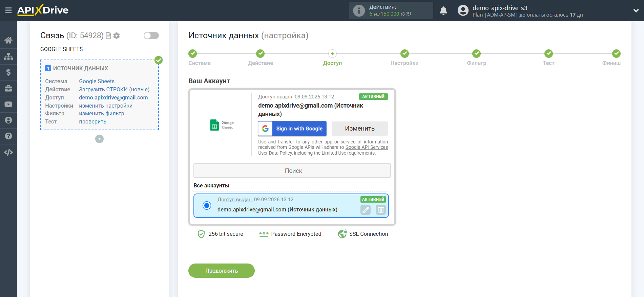Toggle the connection enable switch
The height and width of the screenshot is (297, 644).
[151, 36]
